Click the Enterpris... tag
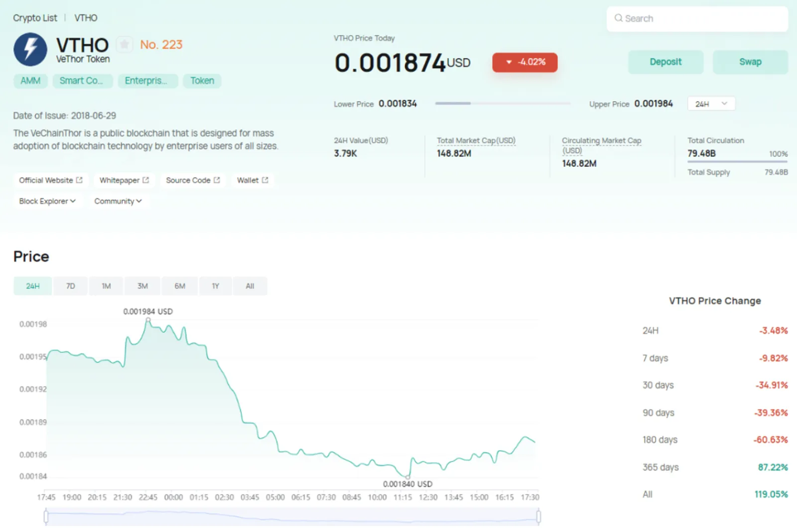The width and height of the screenshot is (797, 532). pos(148,81)
